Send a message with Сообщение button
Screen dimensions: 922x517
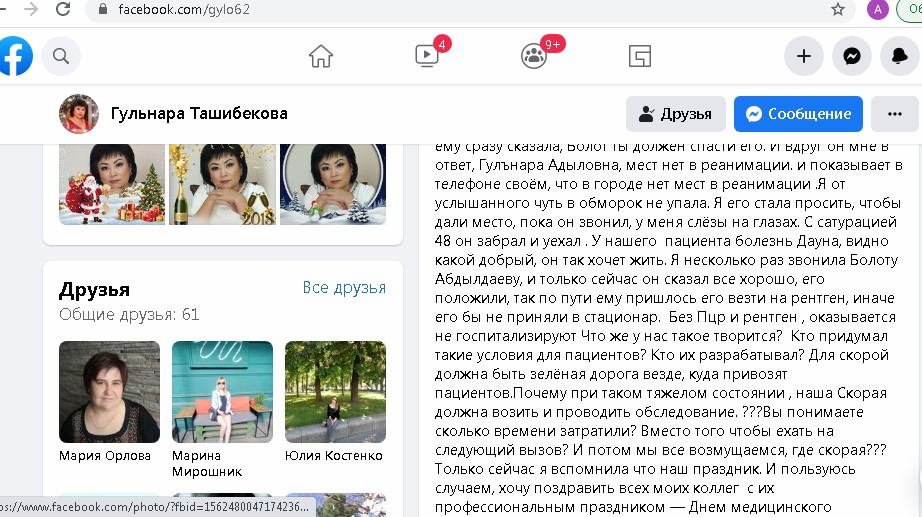point(798,114)
